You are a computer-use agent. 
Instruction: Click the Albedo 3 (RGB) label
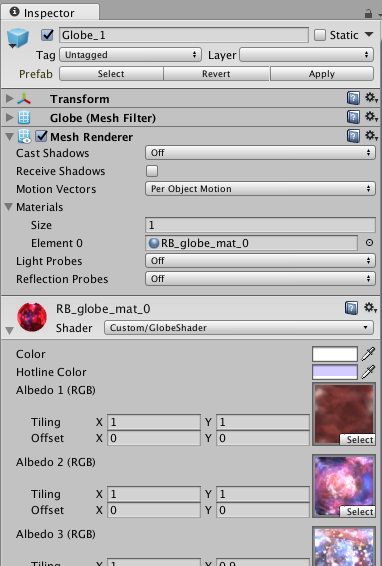[56, 534]
